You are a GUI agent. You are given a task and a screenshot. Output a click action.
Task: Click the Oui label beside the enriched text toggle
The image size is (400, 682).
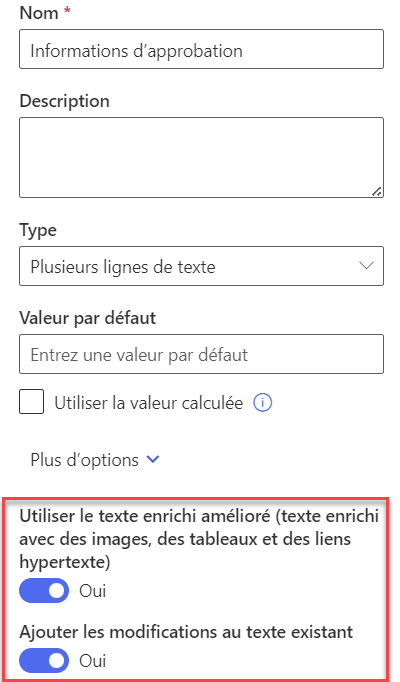[x=93, y=591]
